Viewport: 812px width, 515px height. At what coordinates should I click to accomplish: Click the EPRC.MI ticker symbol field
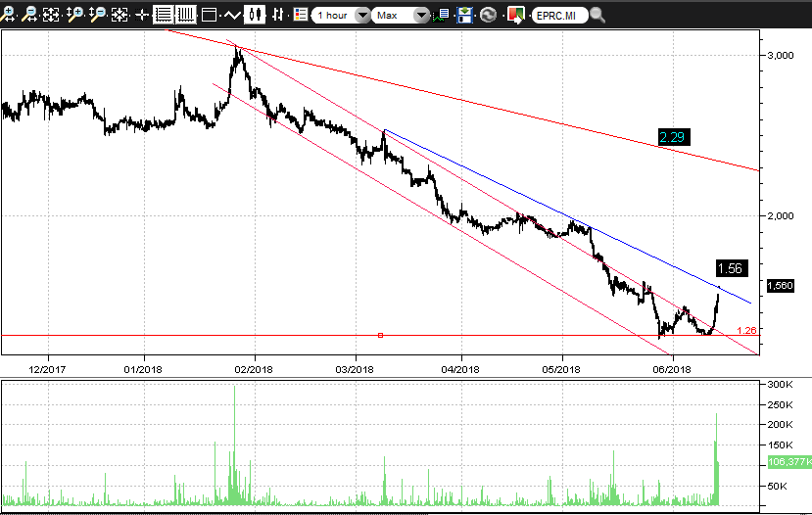click(560, 16)
